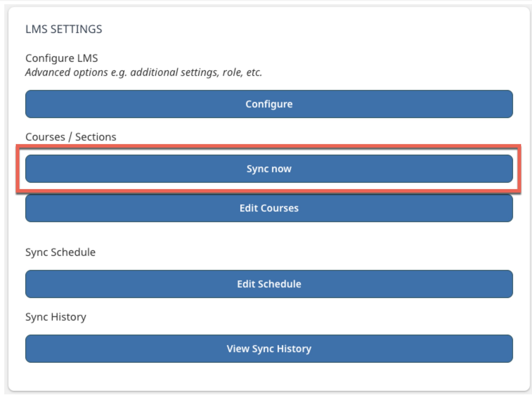Screen dimensions: 532x397
Task: Click the LMS SETTINGS heading
Action: 63,29
